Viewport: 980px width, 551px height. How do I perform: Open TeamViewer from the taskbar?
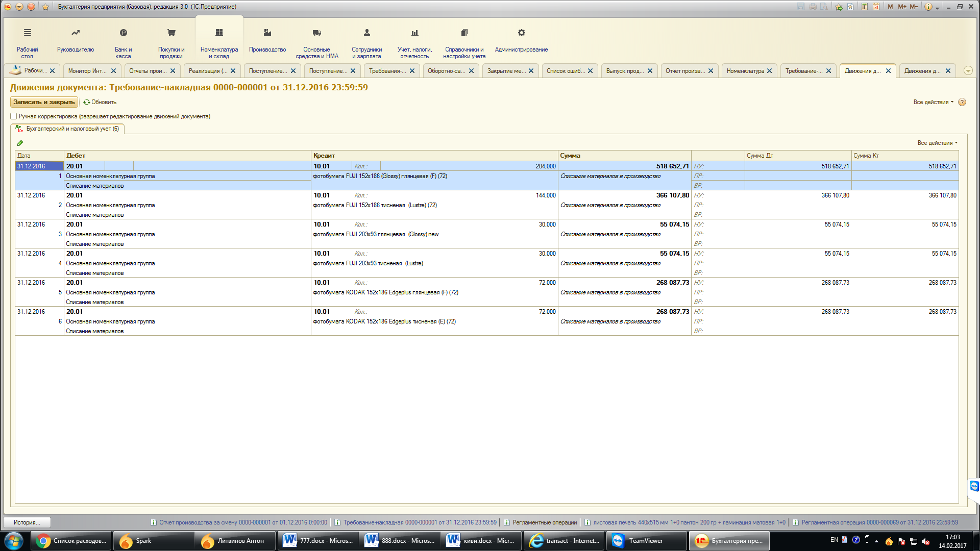(x=645, y=541)
